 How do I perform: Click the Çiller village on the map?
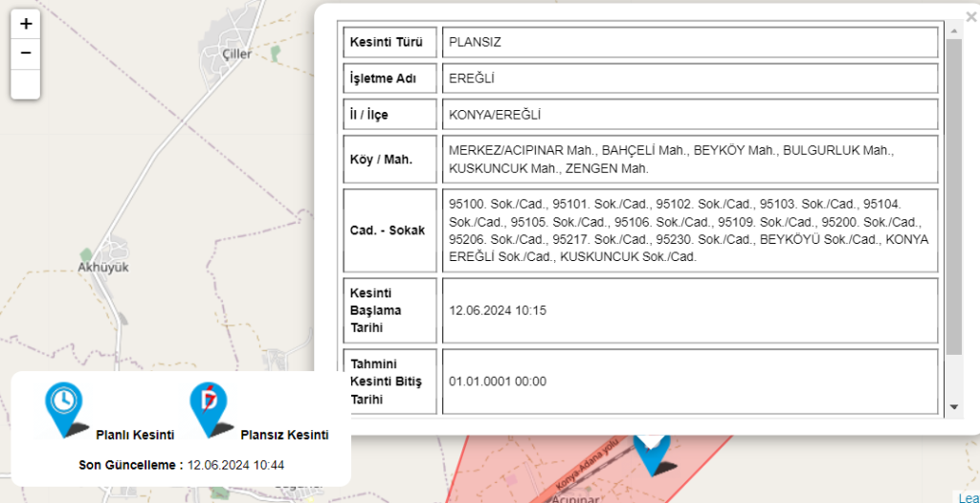click(235, 55)
